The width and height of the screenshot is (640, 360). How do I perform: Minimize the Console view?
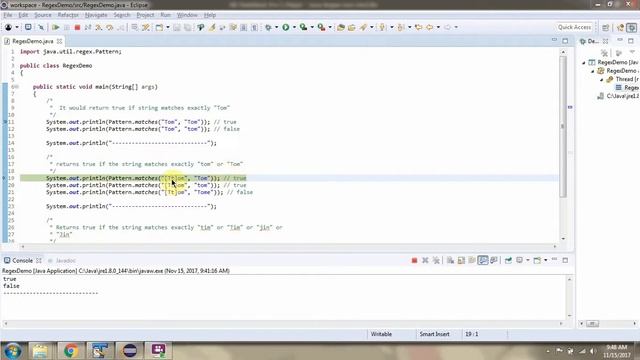(x=554, y=260)
